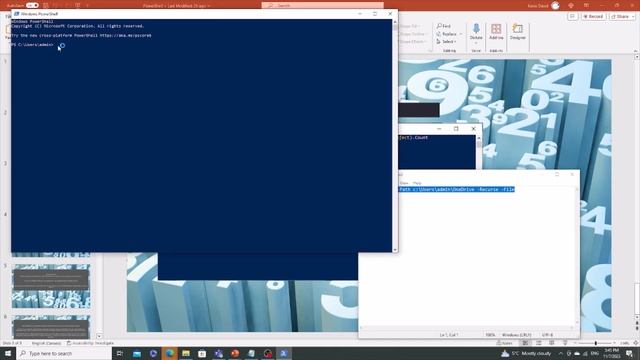The height and width of the screenshot is (360, 640).
Task: Switch to PowerShell on the taskbar
Action: pos(284,353)
